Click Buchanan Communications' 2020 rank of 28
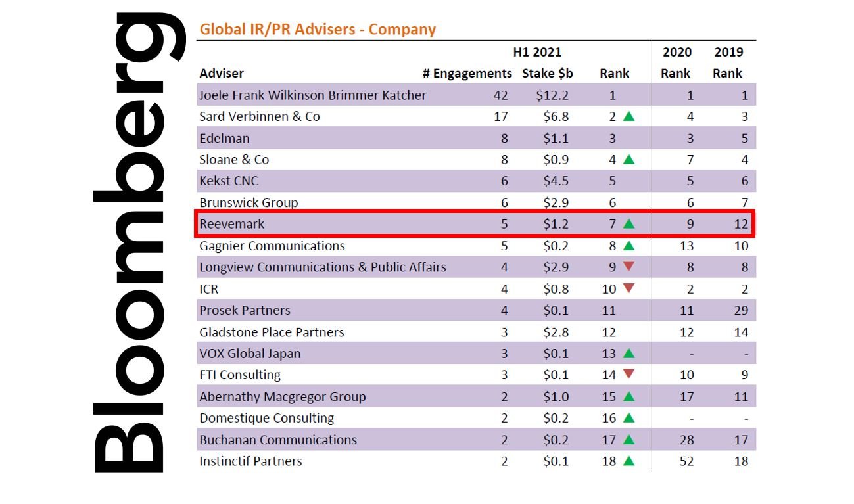The height and width of the screenshot is (504, 854). pyautogui.click(x=686, y=440)
